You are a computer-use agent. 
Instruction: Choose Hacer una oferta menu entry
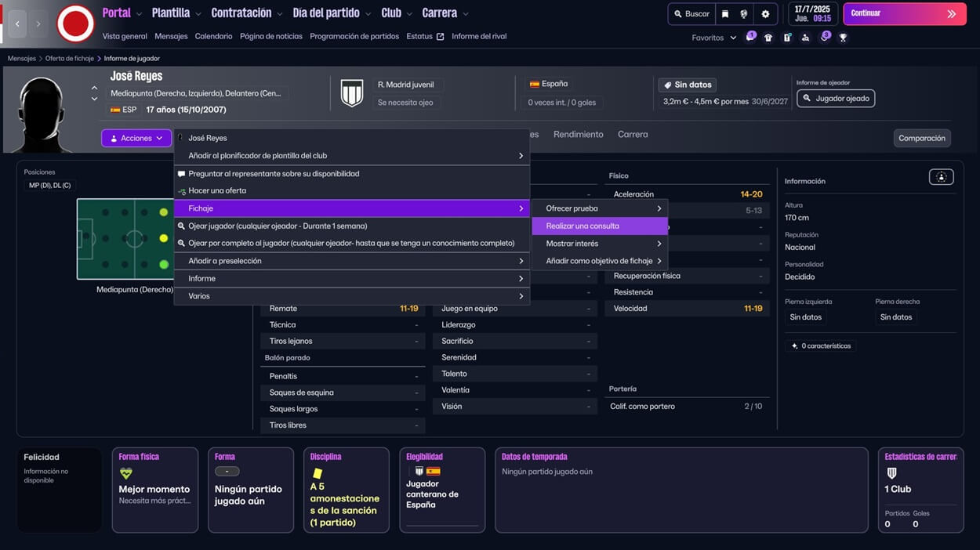click(x=217, y=190)
